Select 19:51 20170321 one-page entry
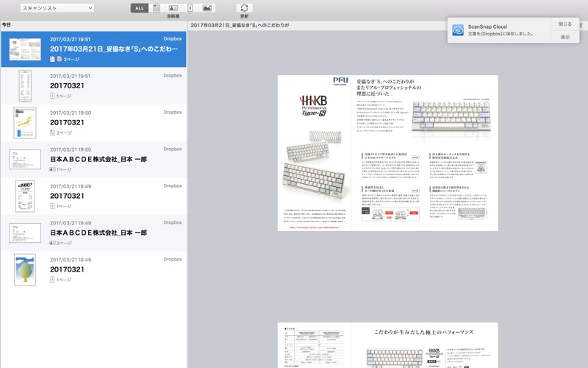The height and width of the screenshot is (368, 588). (94, 86)
